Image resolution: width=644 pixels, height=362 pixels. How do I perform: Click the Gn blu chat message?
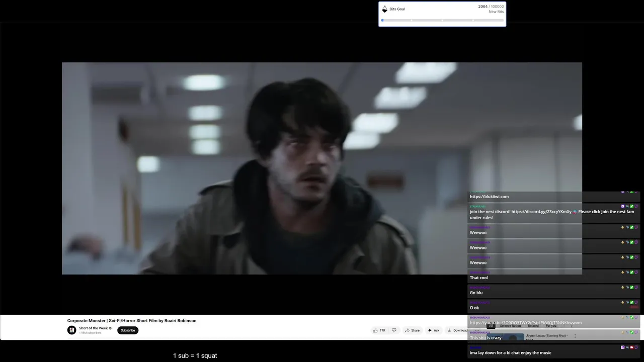point(554,291)
